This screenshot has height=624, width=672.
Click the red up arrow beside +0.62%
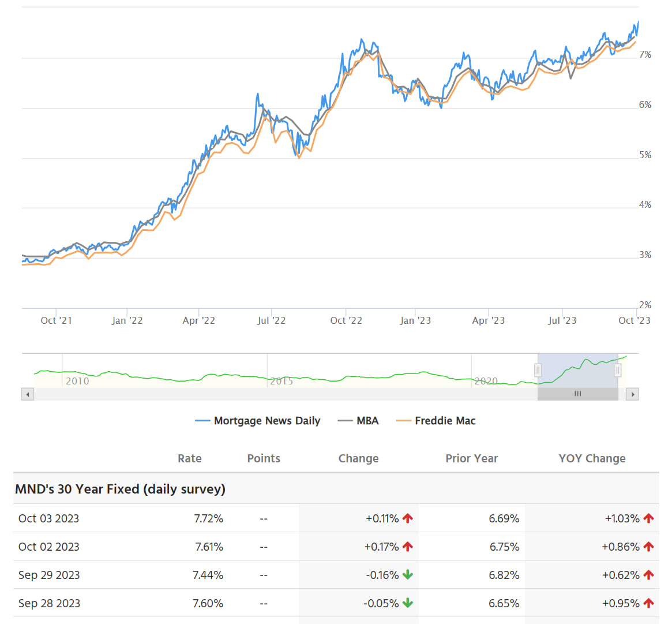(x=648, y=575)
